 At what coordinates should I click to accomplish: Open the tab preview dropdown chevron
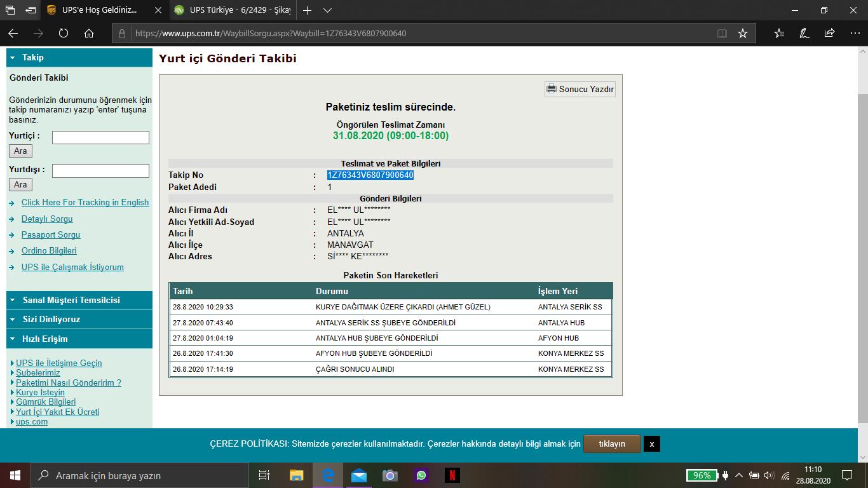pyautogui.click(x=327, y=10)
